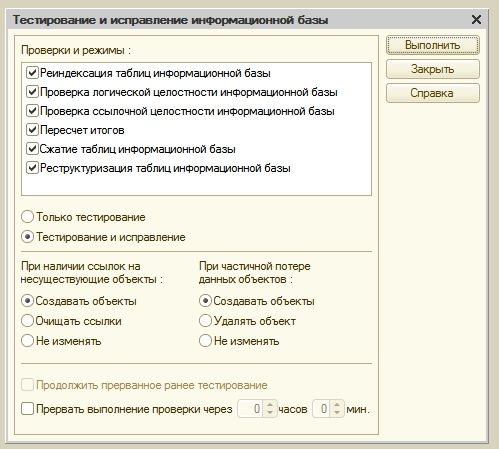Click the Выполнить button
The height and width of the screenshot is (449, 499).
[x=433, y=45]
